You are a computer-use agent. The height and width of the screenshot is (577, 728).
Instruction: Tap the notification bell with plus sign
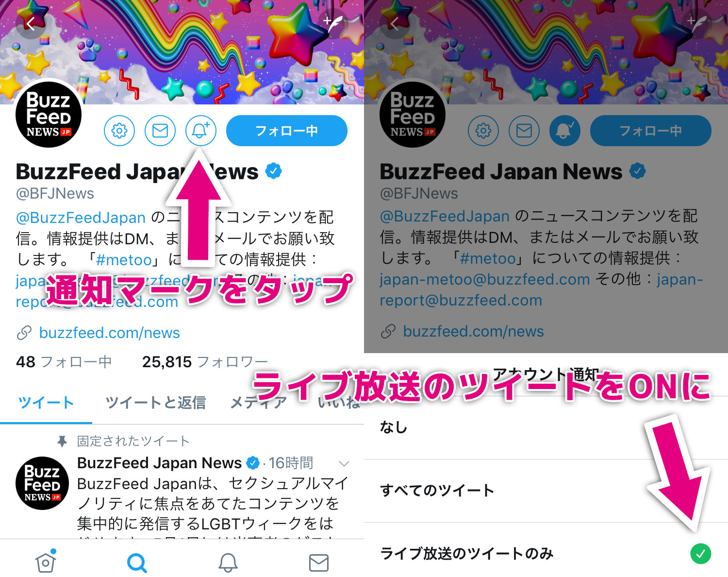point(201,131)
